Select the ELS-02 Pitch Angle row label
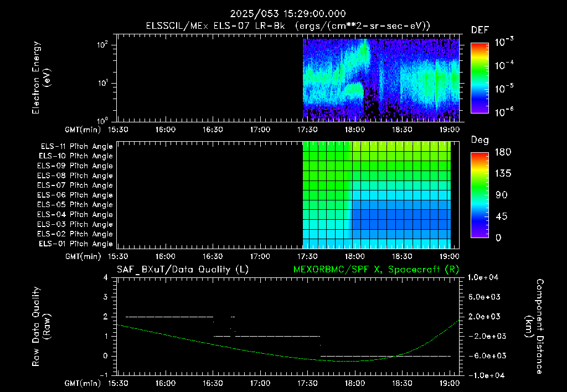 tap(75, 234)
